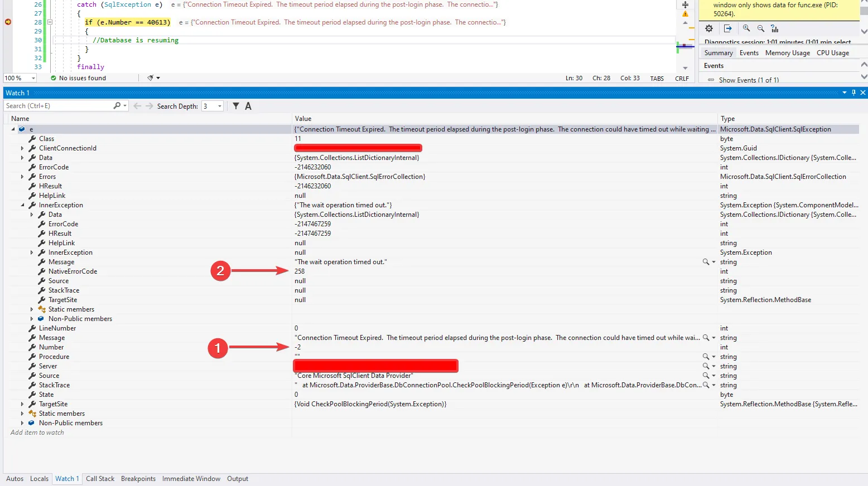The height and width of the screenshot is (486, 868).
Task: Open visualizer for the "Connection Timeout Expired" Message value
Action: point(706,338)
